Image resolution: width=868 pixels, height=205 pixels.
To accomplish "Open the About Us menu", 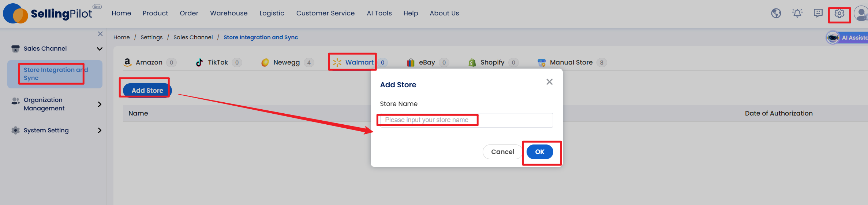I will pyautogui.click(x=444, y=13).
